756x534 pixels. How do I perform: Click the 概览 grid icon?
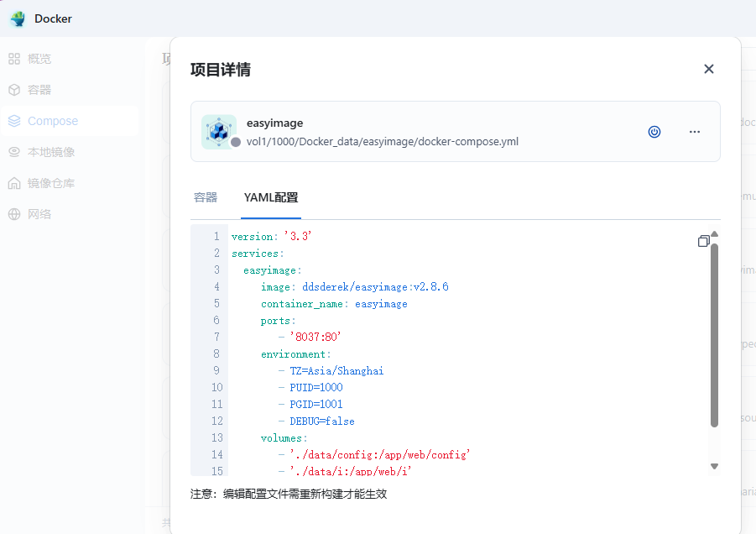pos(14,59)
